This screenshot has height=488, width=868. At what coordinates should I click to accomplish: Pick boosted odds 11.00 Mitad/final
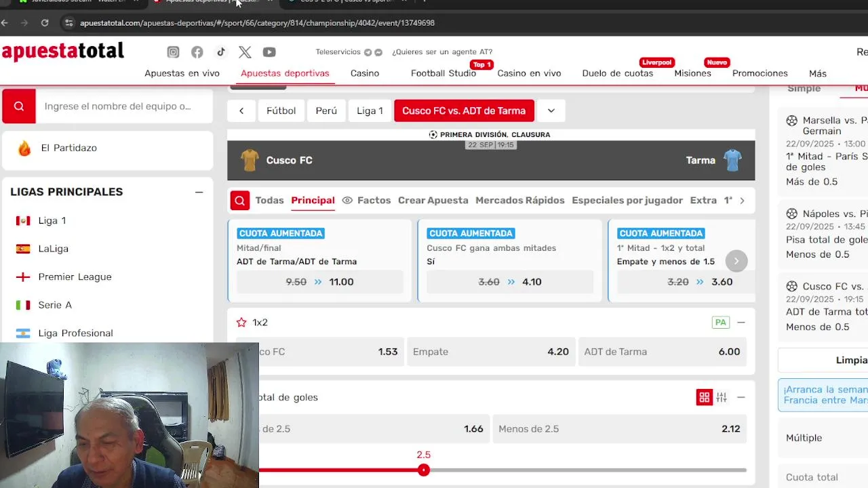(319, 282)
